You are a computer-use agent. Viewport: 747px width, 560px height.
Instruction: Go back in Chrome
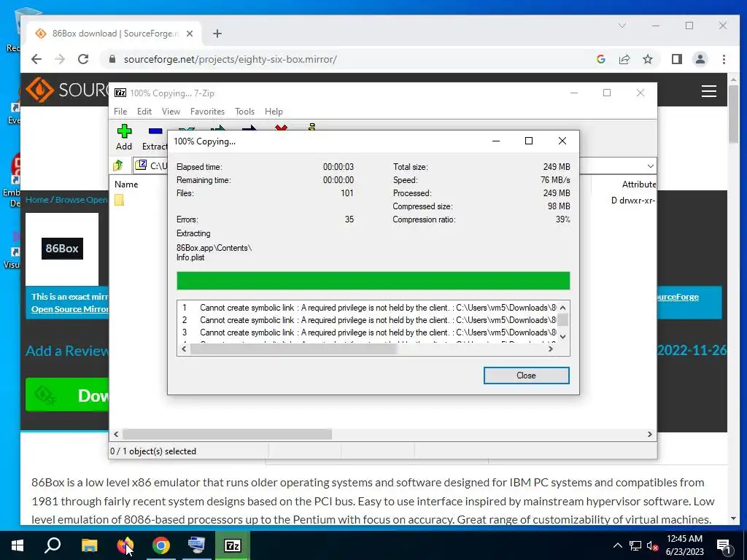point(36,59)
